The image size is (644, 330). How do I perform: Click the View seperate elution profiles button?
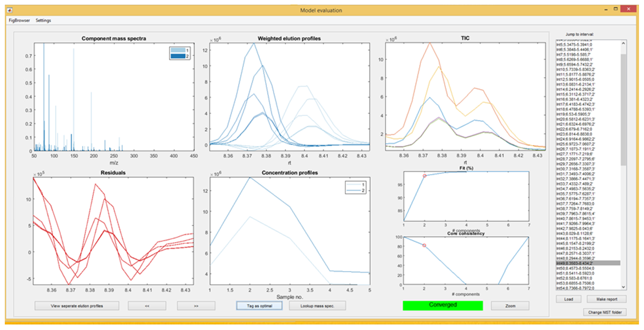(x=77, y=306)
